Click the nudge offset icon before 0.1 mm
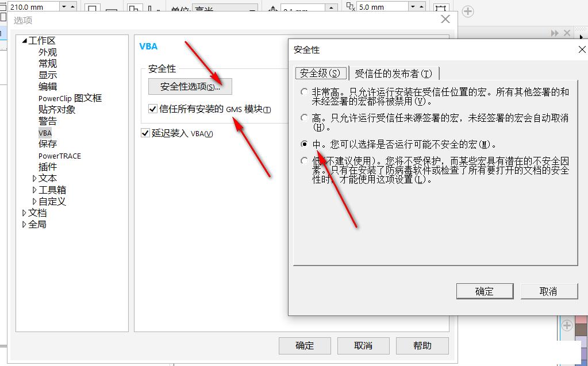The width and height of the screenshot is (588, 366). coord(272,7)
